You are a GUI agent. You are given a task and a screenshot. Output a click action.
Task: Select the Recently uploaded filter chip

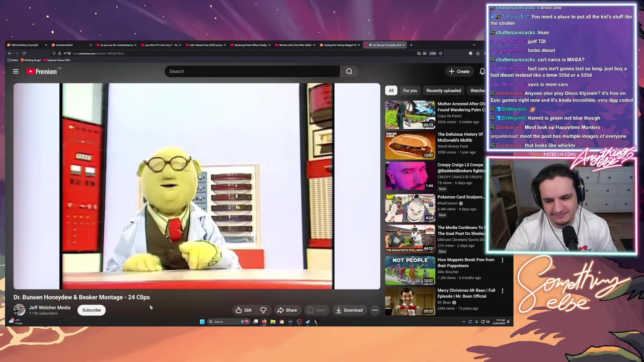pos(444,90)
